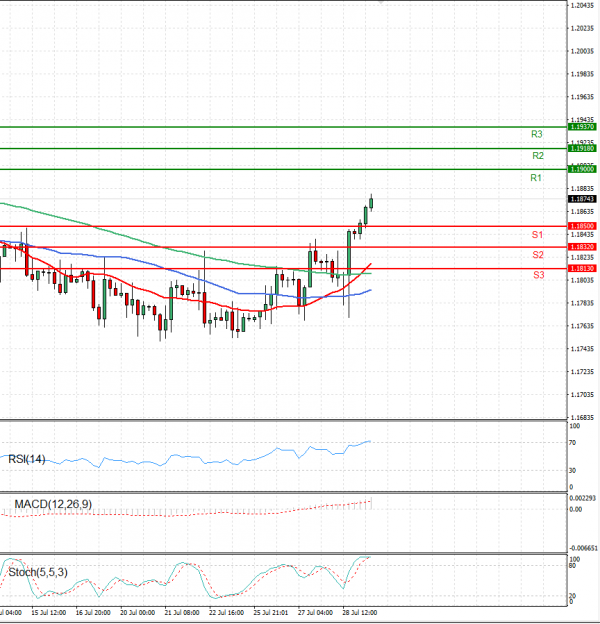Select the S1 support label
This screenshot has height=624, width=600.
pos(537,234)
